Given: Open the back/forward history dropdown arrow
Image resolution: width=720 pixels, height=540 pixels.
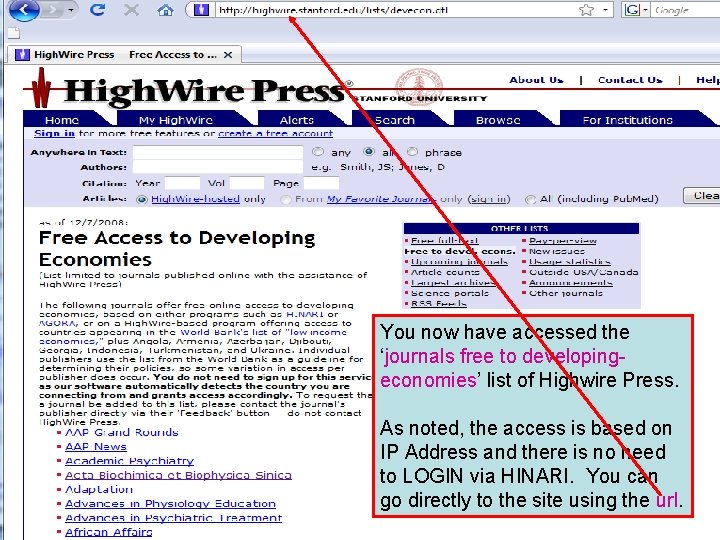Looking at the screenshot, I should click(71, 10).
